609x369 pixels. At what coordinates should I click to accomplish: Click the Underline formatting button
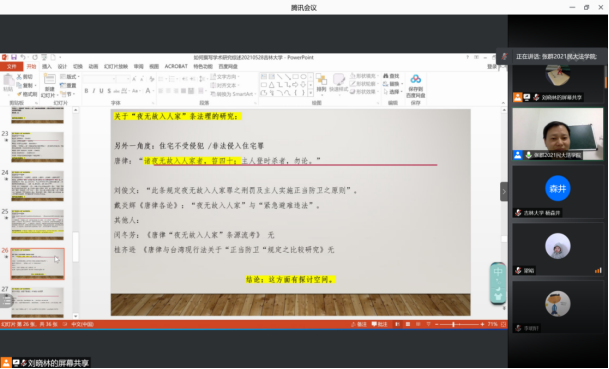(101, 91)
